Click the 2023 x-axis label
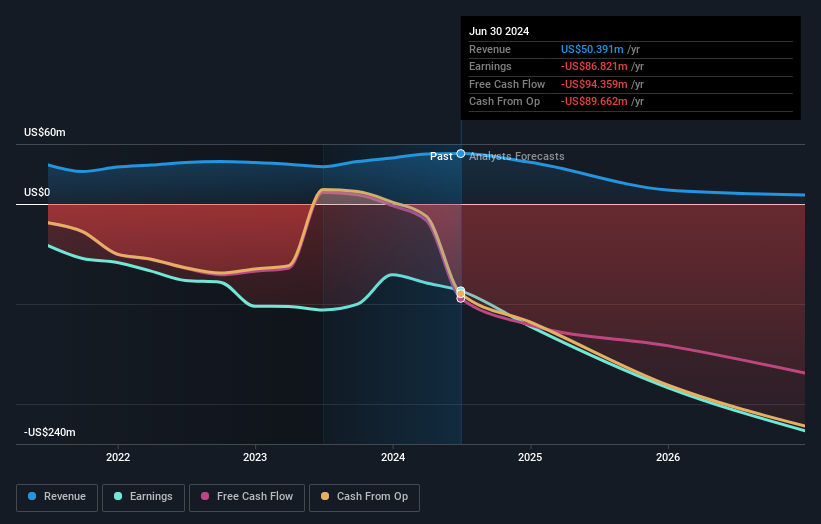The width and height of the screenshot is (821, 524). [x=255, y=457]
